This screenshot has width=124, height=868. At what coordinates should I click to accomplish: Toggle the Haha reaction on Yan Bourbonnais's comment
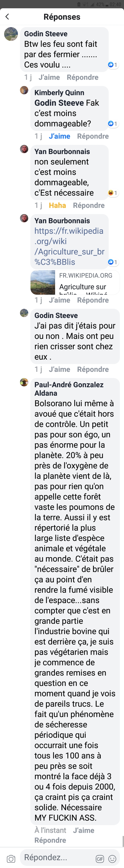pos(57,205)
